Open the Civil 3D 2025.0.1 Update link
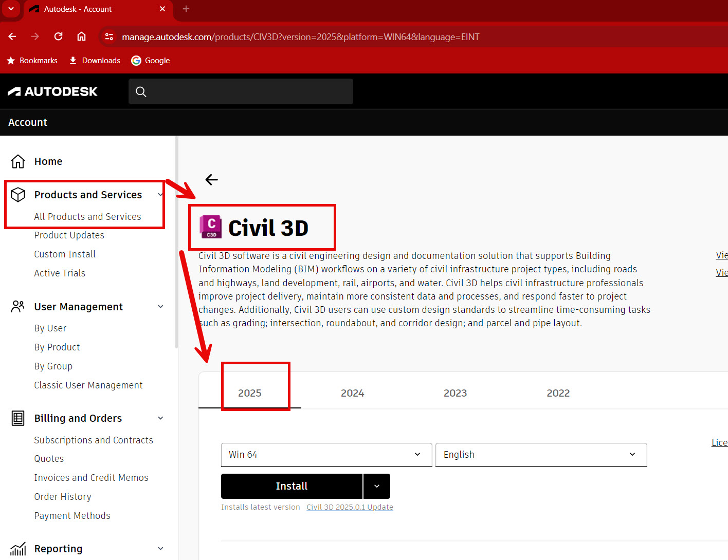Screen dimensions: 728x560 point(350,507)
